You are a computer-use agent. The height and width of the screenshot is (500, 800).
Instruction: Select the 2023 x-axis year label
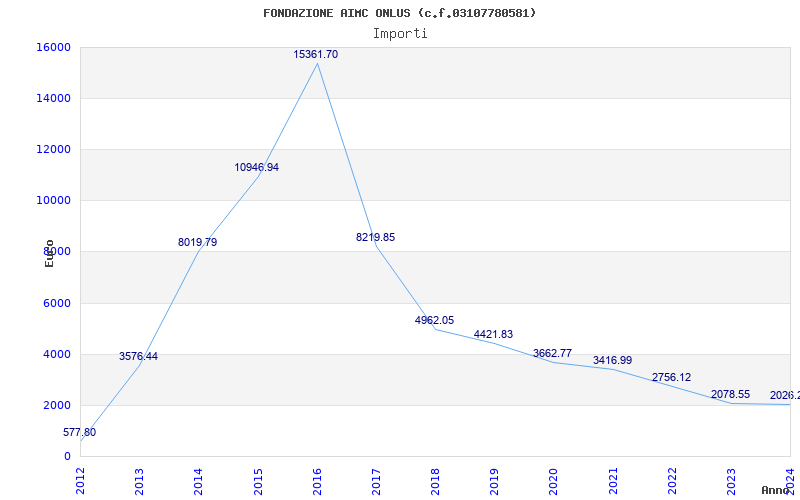tap(731, 481)
